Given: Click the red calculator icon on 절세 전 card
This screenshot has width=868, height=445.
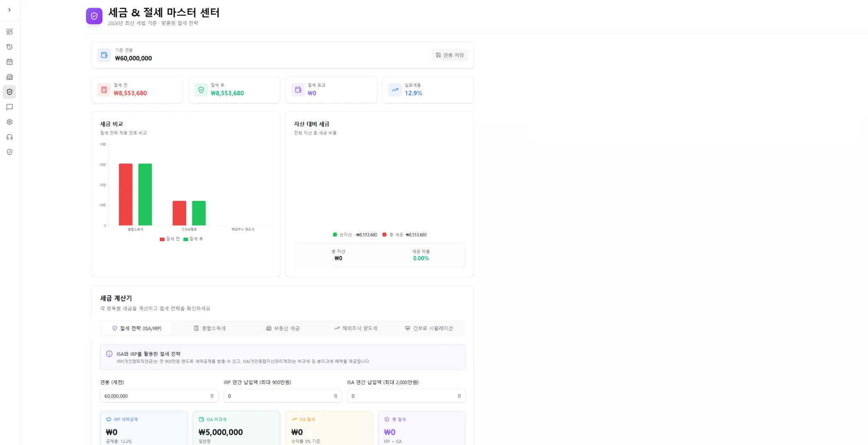Looking at the screenshot, I should pyautogui.click(x=104, y=90).
